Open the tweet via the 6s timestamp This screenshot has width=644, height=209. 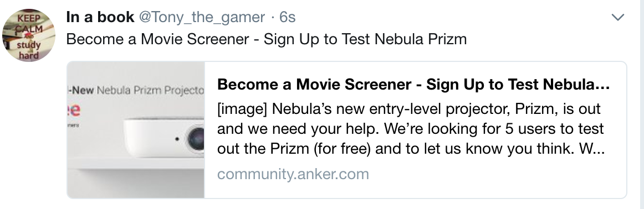pos(287,17)
